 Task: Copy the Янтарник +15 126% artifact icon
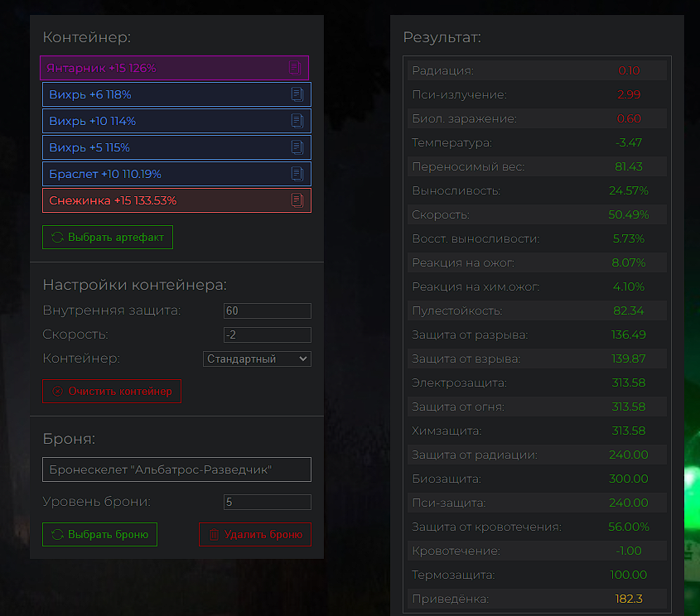pyautogui.click(x=295, y=68)
